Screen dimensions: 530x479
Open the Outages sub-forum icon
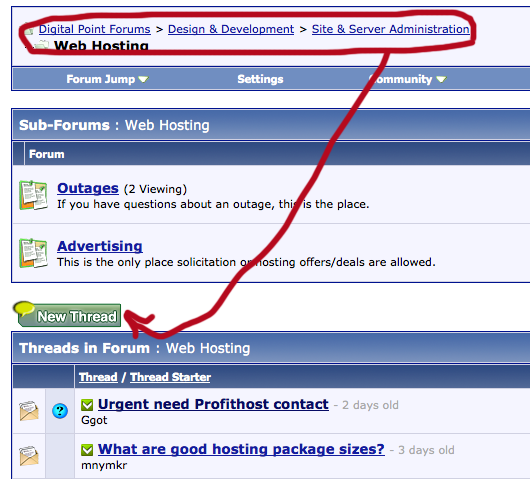(33, 195)
